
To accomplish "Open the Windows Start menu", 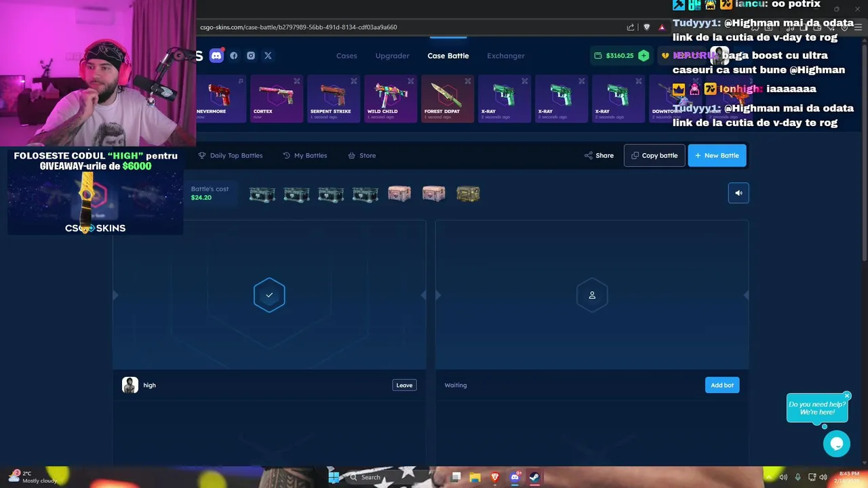I will (334, 477).
